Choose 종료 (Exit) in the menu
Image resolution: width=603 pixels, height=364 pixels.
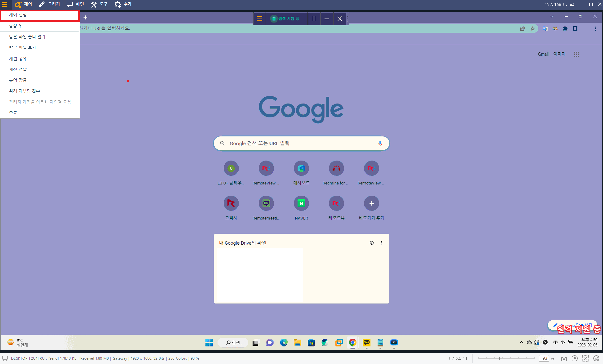pyautogui.click(x=40, y=113)
